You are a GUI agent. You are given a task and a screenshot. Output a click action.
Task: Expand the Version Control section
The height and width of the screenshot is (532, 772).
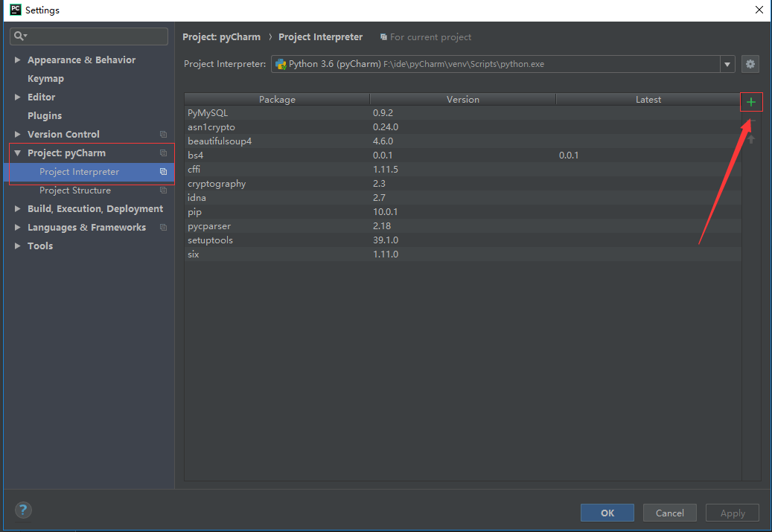tap(17, 135)
